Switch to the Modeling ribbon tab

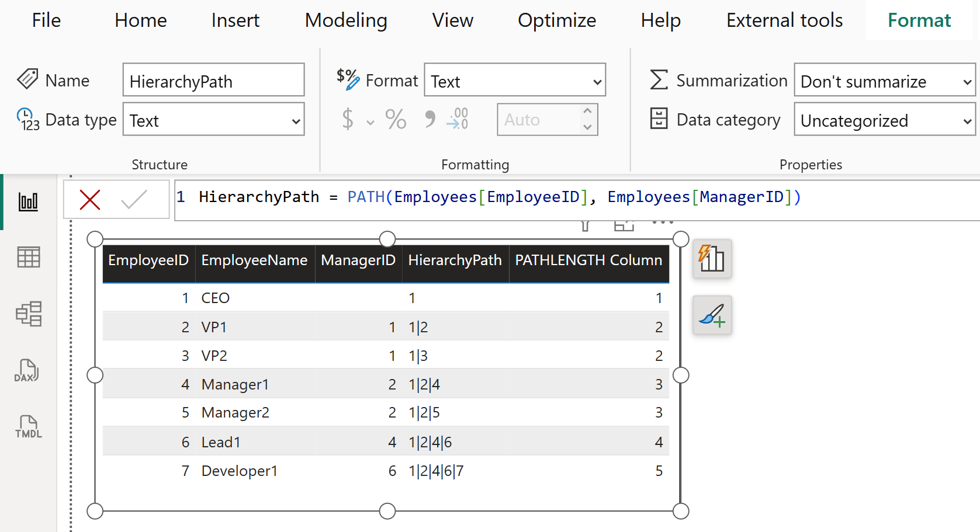345,20
